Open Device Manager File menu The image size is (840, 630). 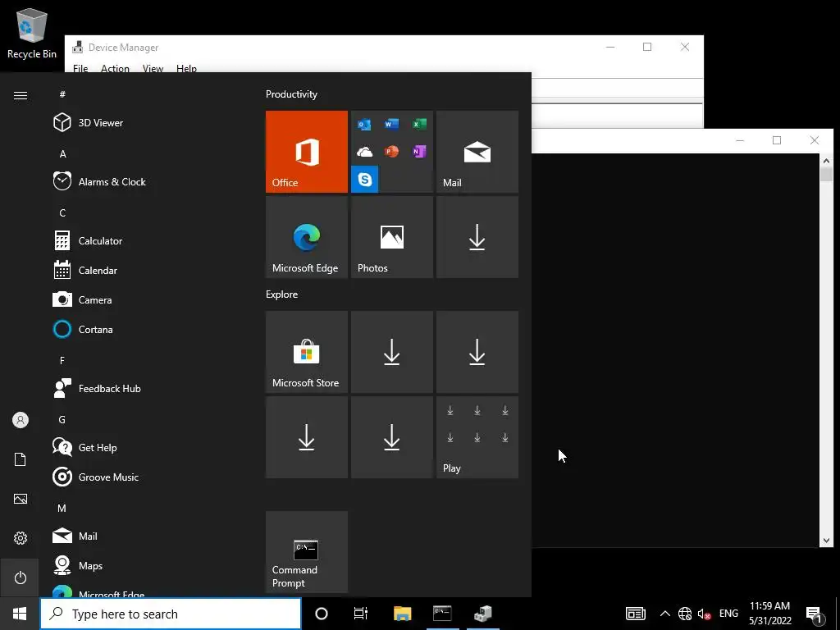(x=80, y=69)
